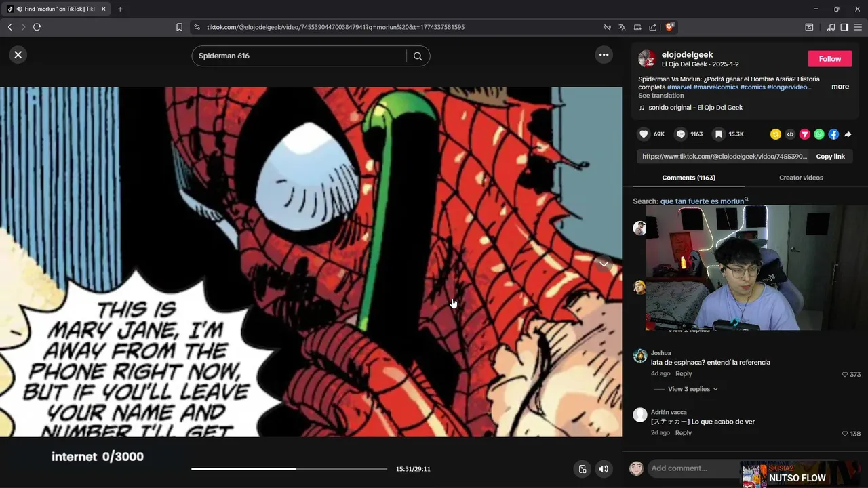The image size is (868, 488).
Task: Open Joshua's commenter profile name
Action: click(660, 353)
